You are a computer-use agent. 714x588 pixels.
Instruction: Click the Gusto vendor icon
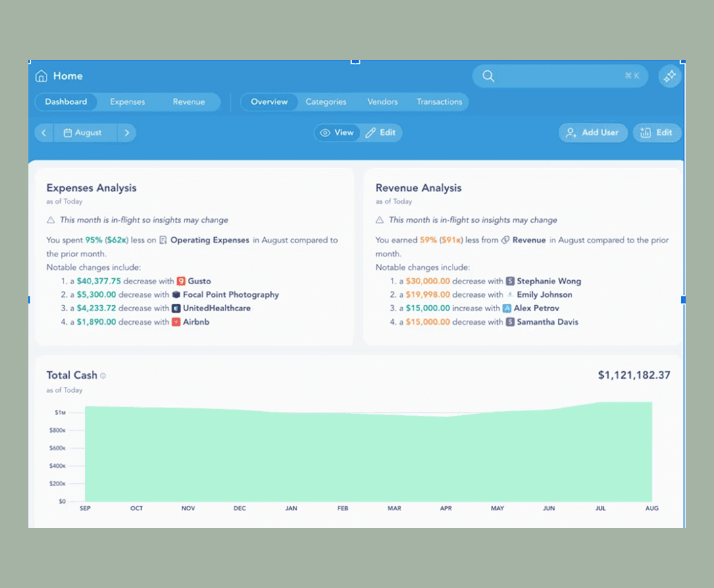tap(180, 282)
